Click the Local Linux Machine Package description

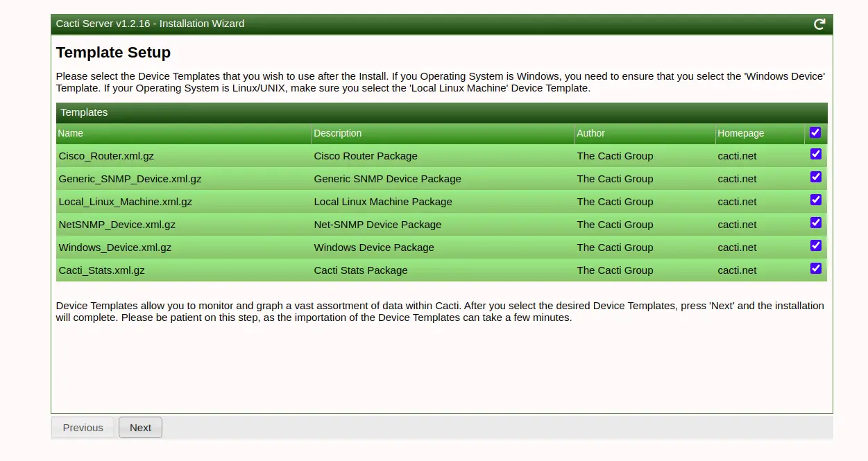click(x=383, y=202)
